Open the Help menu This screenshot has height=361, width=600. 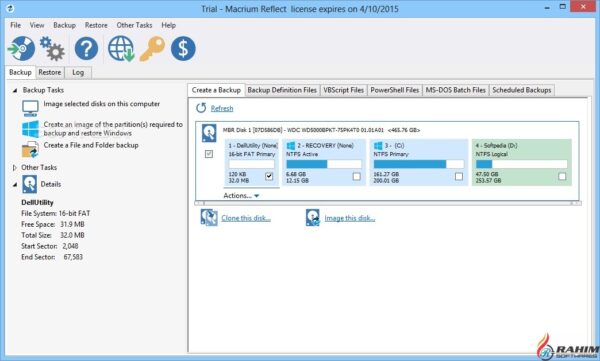(x=168, y=25)
